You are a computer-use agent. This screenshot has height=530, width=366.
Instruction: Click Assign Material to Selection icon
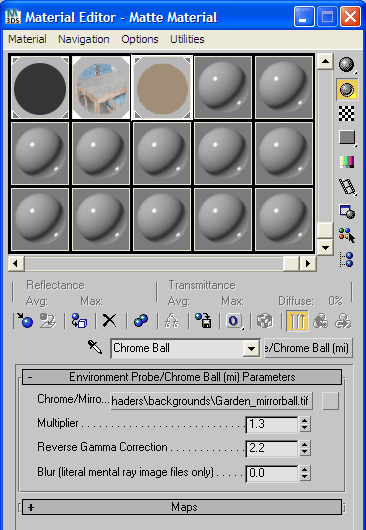coord(79,320)
